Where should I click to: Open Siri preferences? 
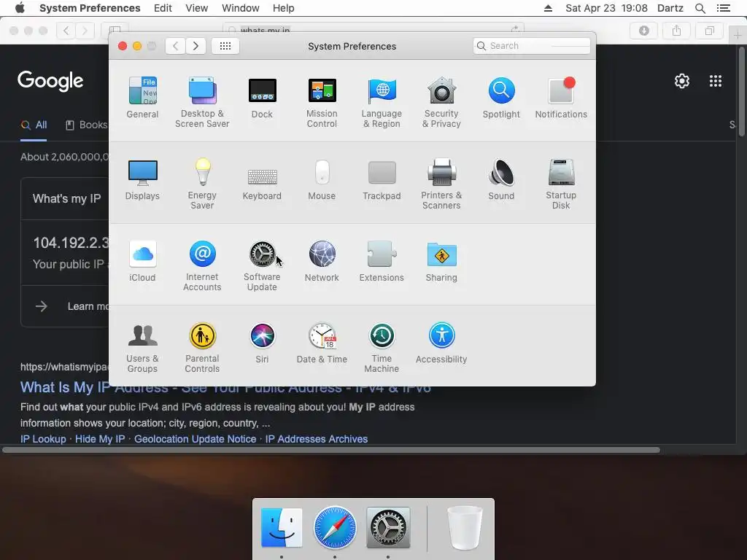tap(262, 343)
